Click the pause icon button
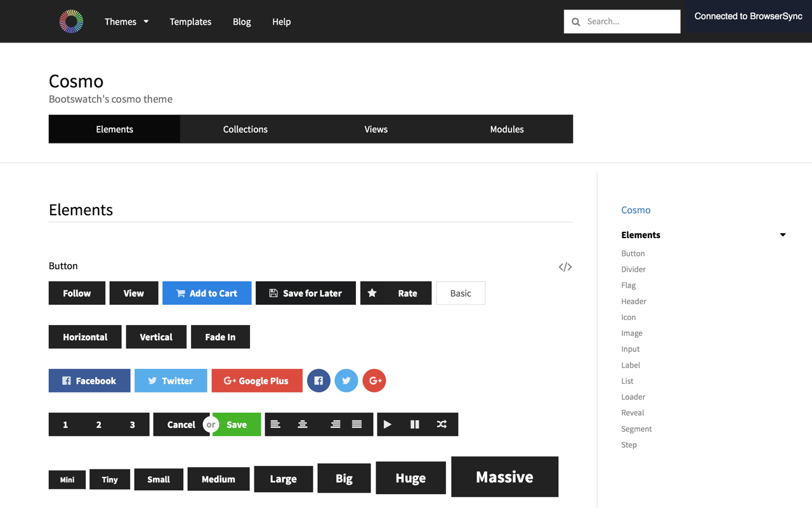The width and height of the screenshot is (812, 508). pyautogui.click(x=415, y=424)
